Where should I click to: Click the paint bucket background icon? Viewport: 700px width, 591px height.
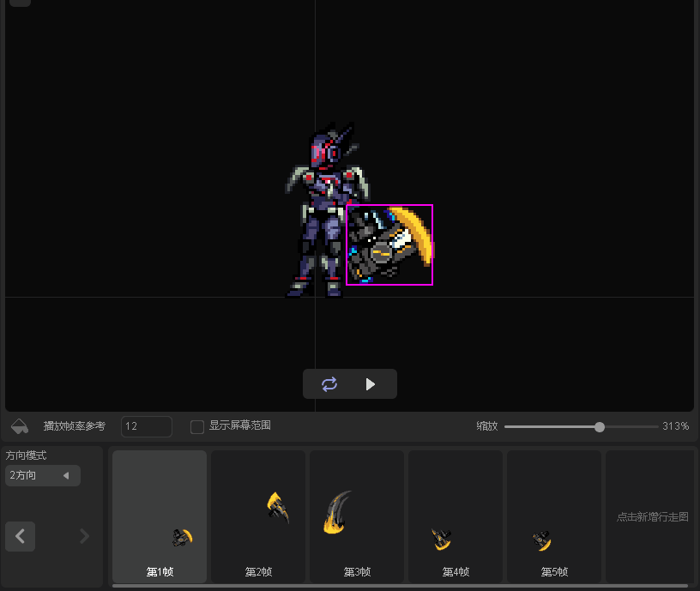20,426
